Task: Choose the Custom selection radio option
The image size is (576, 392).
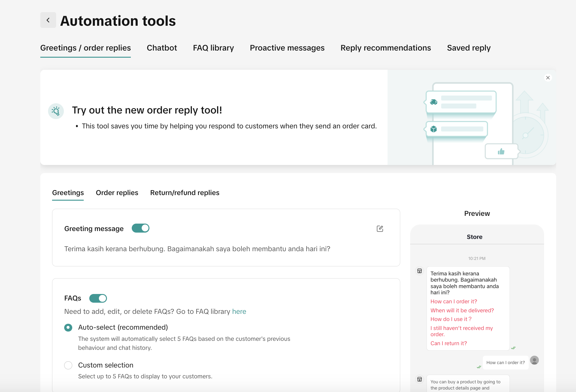Action: coord(68,365)
